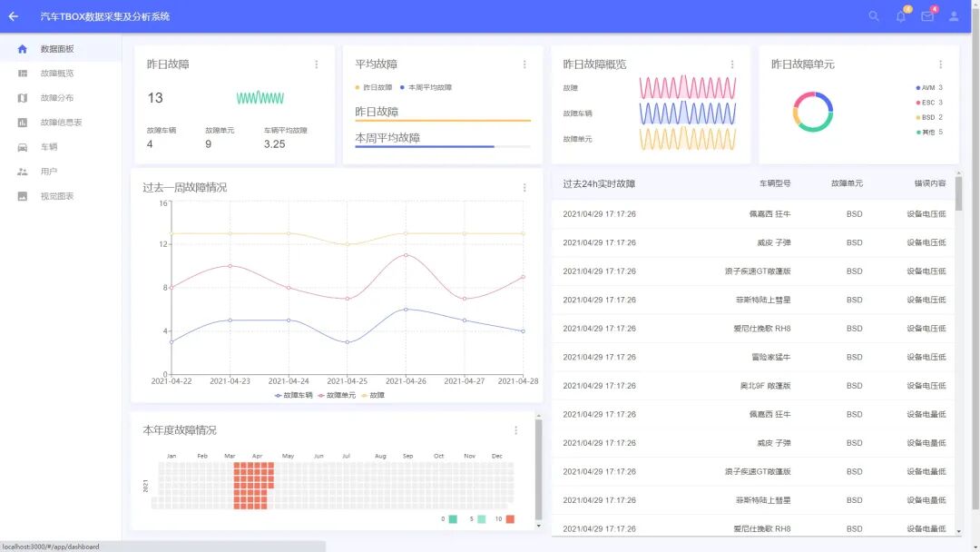Image resolution: width=980 pixels, height=552 pixels.
Task: Open the mail icon showing 4 unread
Action: pos(926,16)
